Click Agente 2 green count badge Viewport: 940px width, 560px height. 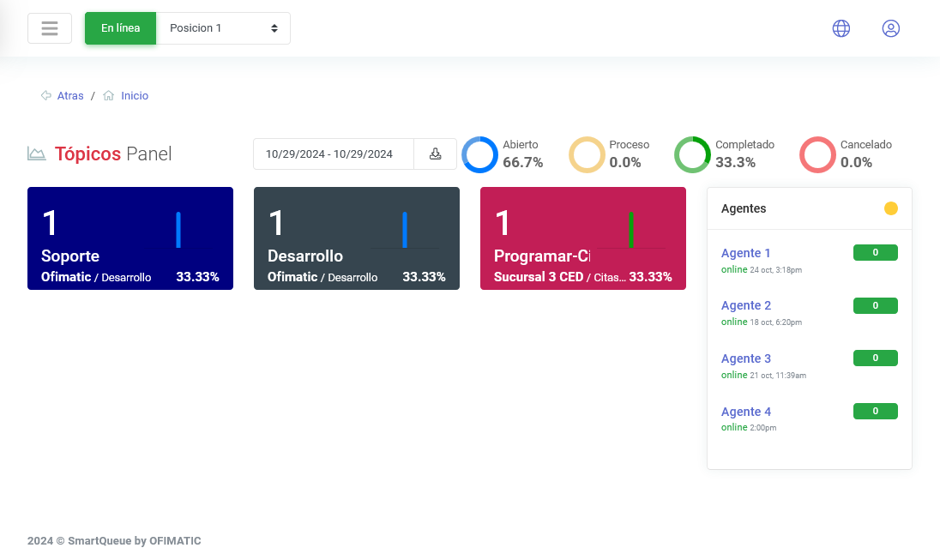point(875,305)
